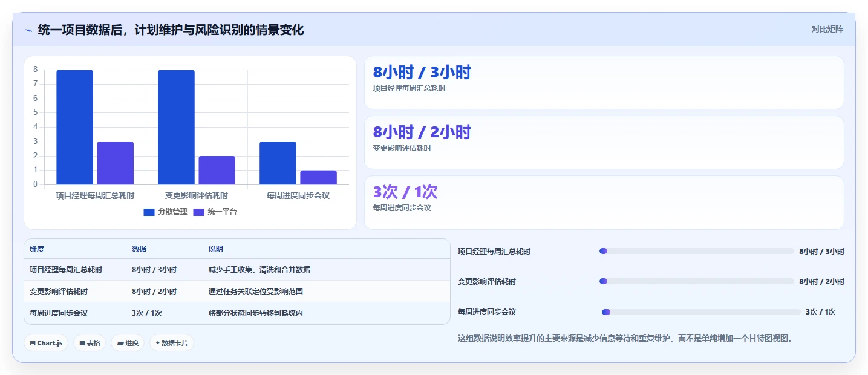Click the y-axis tick label 8
This screenshot has width=868, height=375.
[x=35, y=70]
